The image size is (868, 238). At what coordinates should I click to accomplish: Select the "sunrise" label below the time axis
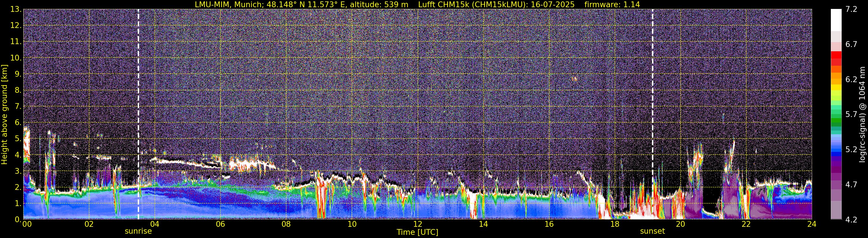(138, 231)
